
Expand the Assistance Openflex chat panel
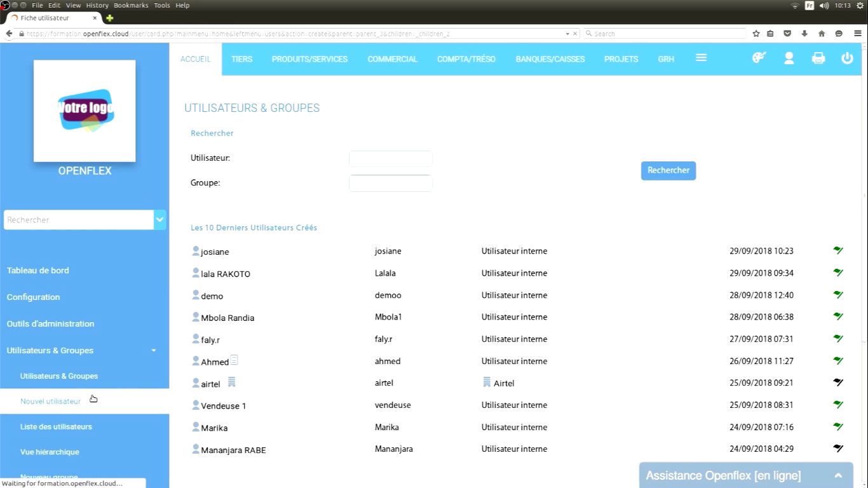838,475
